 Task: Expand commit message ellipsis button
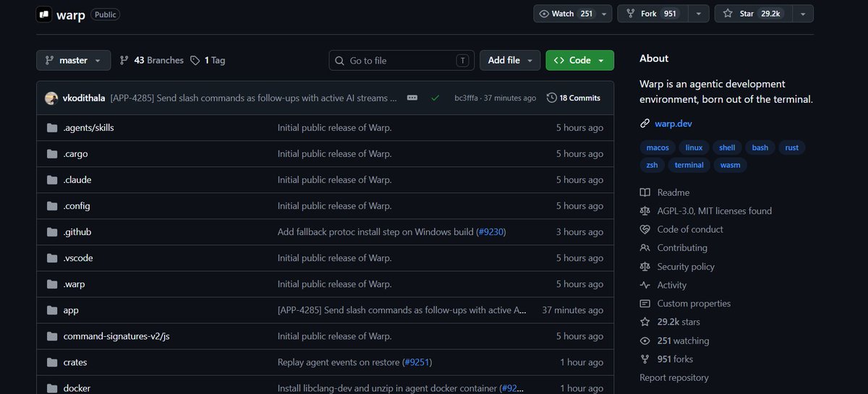pos(412,98)
